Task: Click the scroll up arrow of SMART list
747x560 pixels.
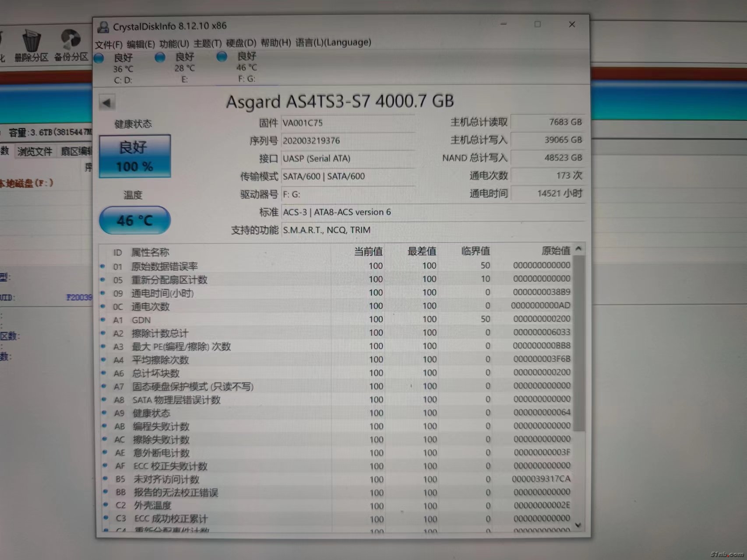Action: coord(578,248)
